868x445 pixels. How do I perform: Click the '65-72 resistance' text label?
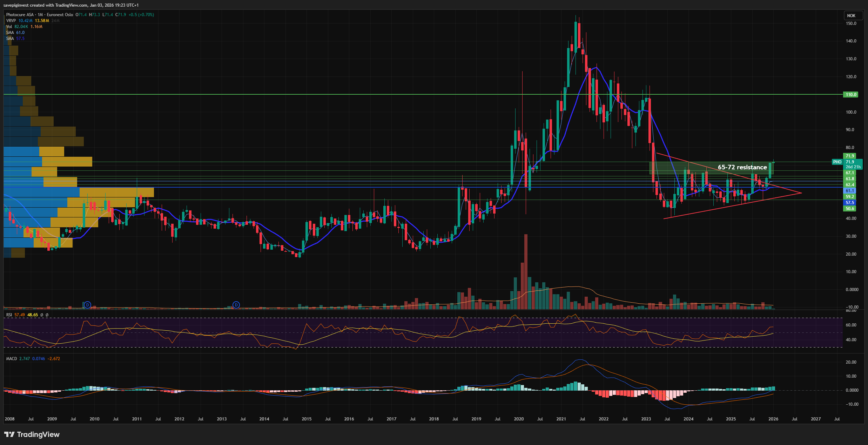[x=742, y=168]
